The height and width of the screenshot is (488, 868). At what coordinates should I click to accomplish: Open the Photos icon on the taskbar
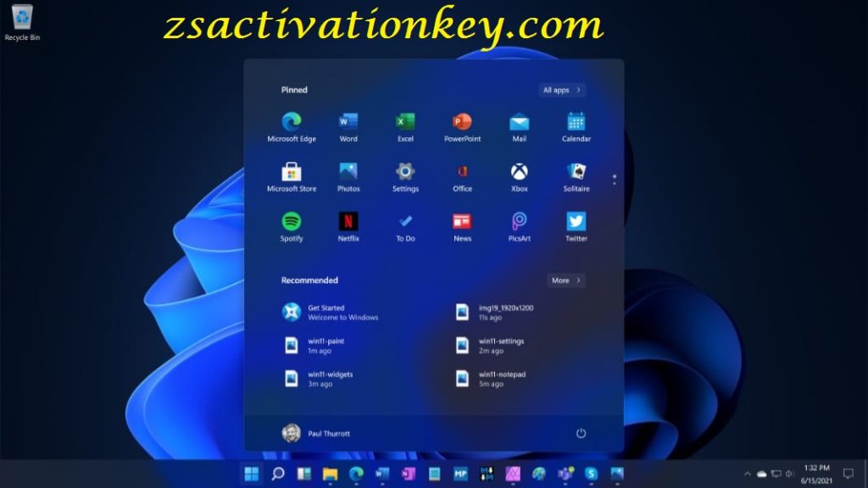(617, 474)
